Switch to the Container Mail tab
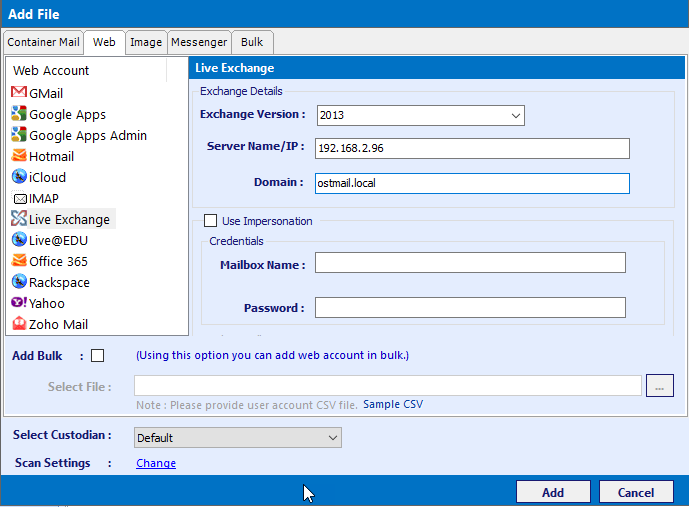689x507 pixels. (44, 42)
